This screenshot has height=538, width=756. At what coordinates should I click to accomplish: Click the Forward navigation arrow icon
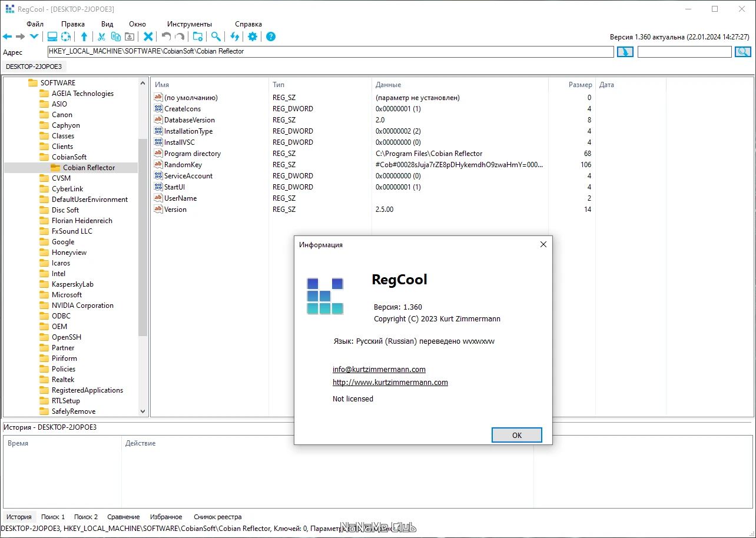point(21,36)
